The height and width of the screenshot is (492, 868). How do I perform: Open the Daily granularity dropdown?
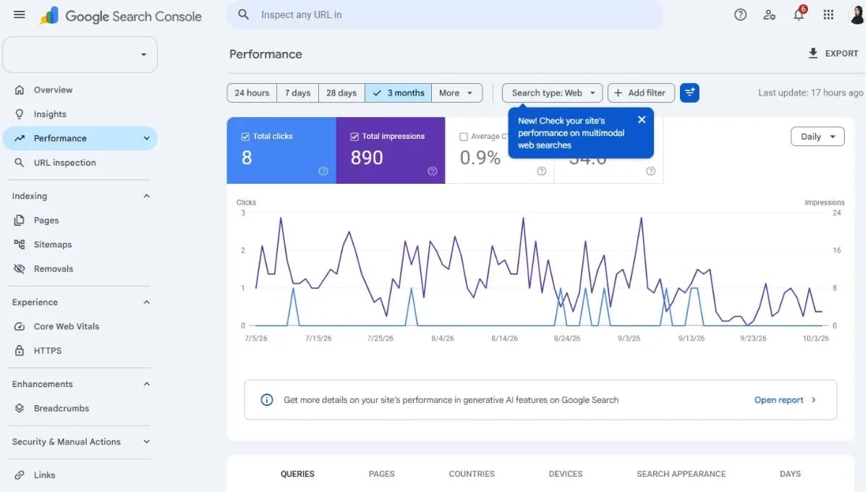point(817,136)
